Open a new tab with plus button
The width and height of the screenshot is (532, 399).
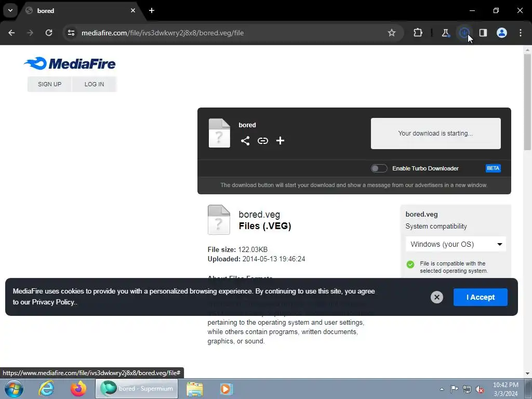point(152,10)
